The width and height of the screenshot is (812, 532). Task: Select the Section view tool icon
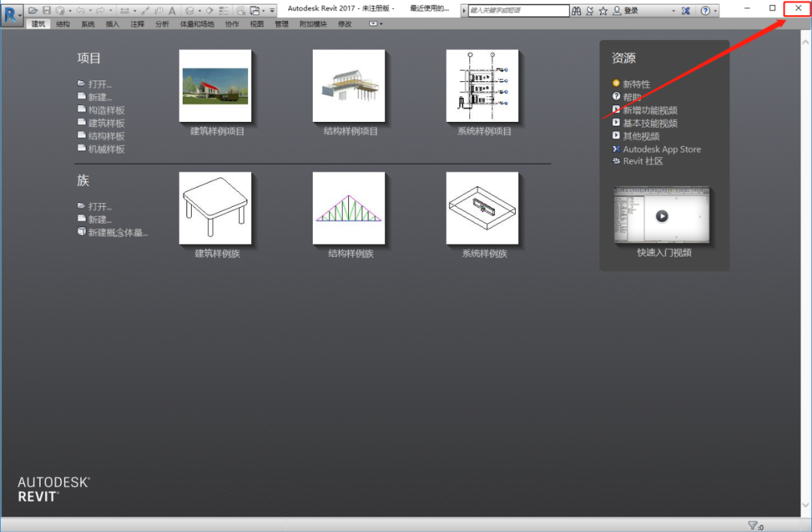[x=209, y=11]
